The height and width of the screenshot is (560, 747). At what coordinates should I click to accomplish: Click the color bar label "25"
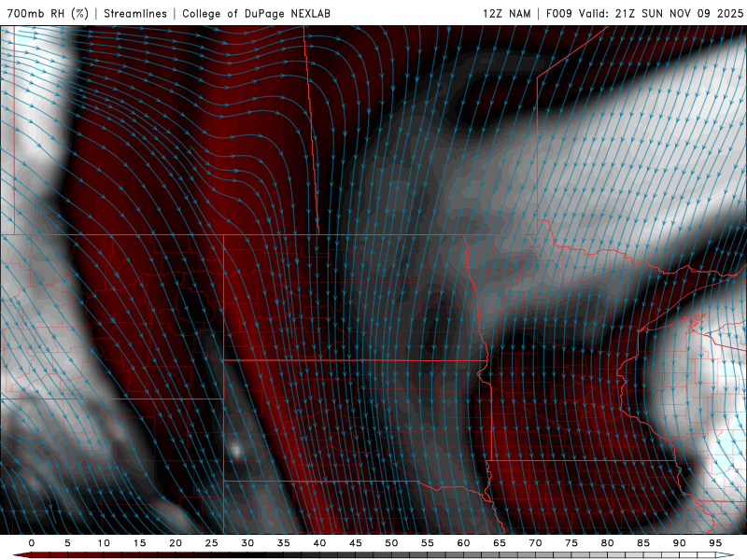click(212, 543)
